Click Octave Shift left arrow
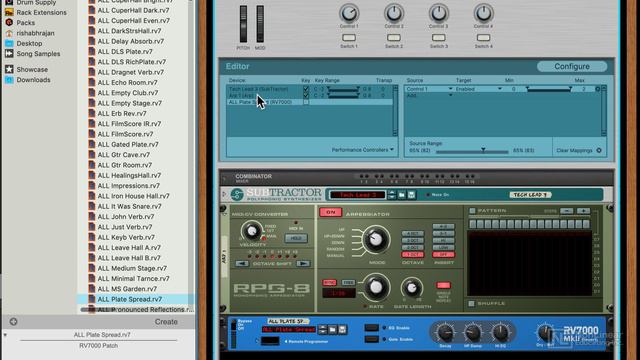This screenshot has width=640, height=360. pyautogui.click(x=242, y=264)
